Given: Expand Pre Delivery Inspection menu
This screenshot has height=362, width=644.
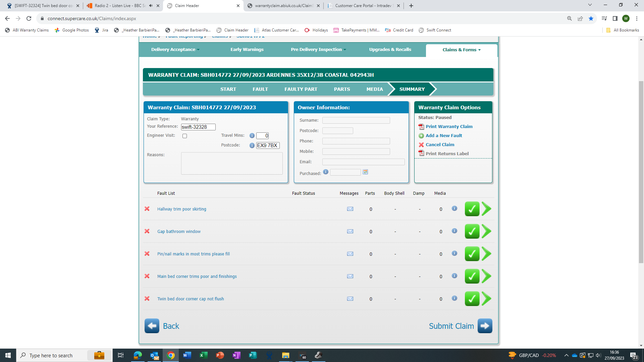Looking at the screenshot, I should (318, 49).
